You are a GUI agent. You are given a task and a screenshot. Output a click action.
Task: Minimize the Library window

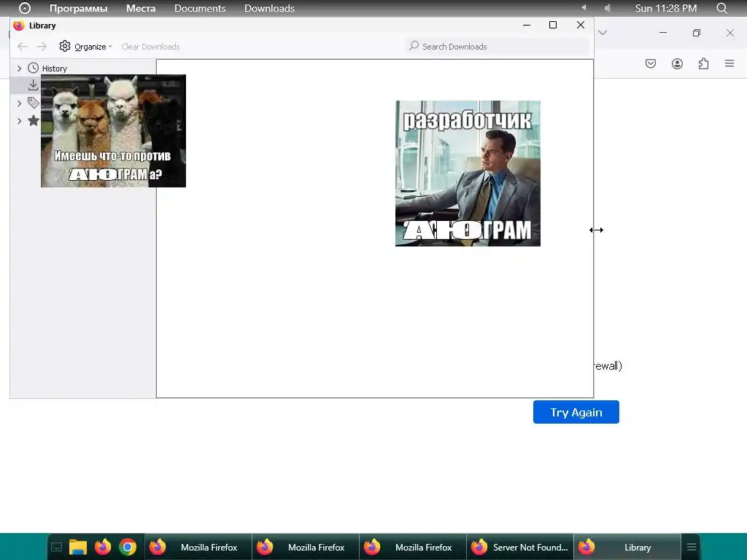[x=527, y=25]
